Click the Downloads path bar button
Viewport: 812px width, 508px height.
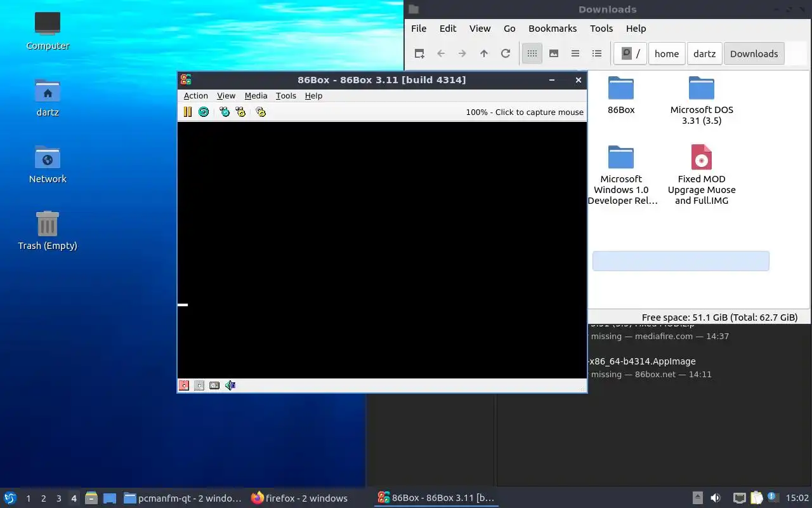(754, 54)
